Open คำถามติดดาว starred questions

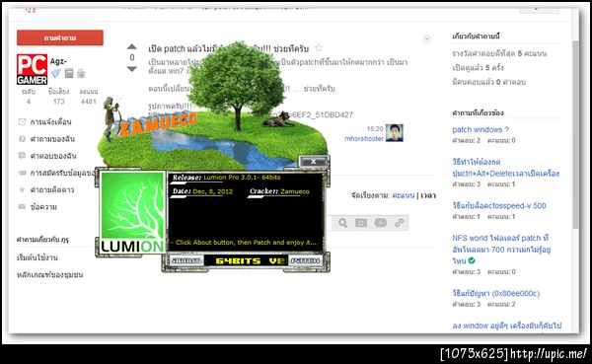point(51,189)
